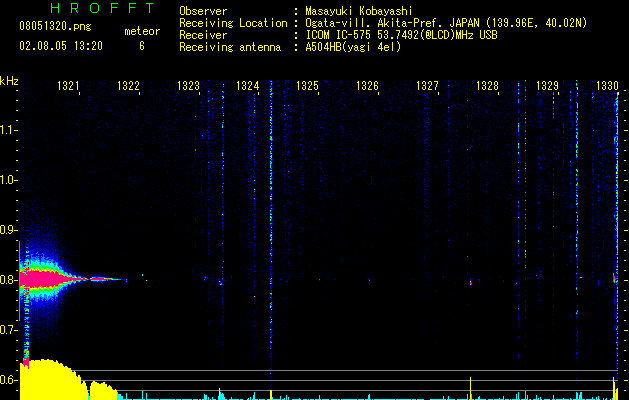The width and height of the screenshot is (629, 400).
Task: Click the 1322 time marker
Action: pyautogui.click(x=128, y=86)
